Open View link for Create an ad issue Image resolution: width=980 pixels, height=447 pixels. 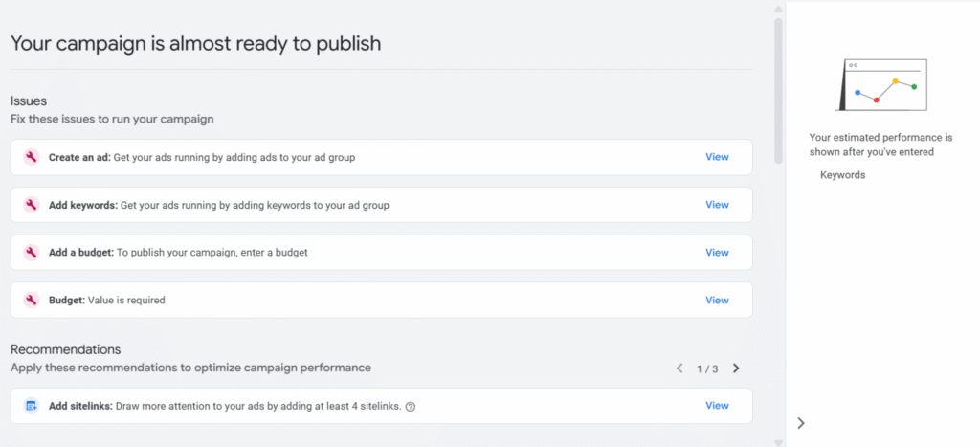[x=717, y=157]
